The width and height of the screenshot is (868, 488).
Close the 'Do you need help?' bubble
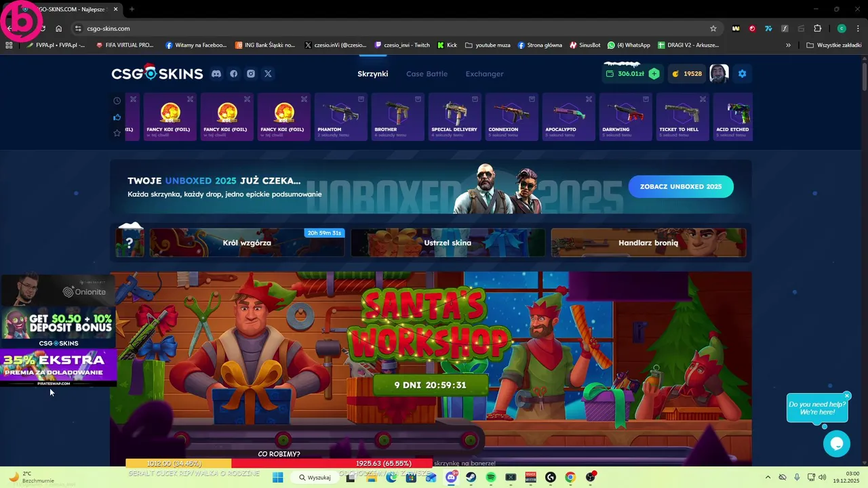847,396
